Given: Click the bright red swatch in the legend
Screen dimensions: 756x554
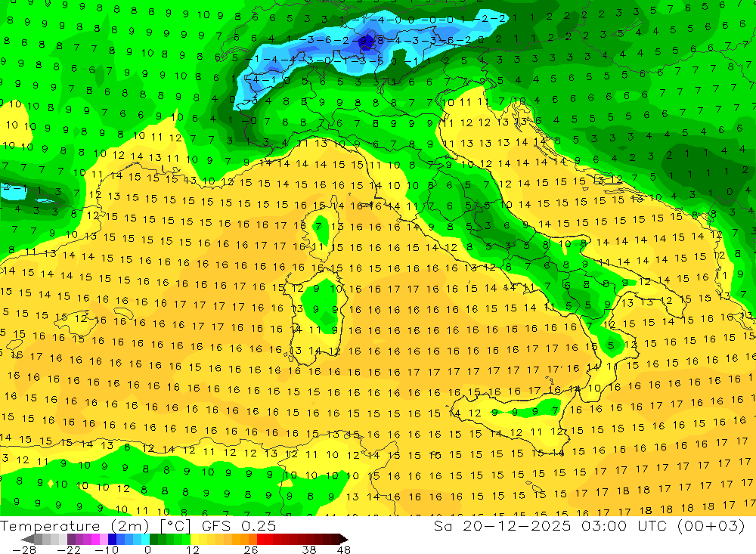Looking at the screenshot, I should [261, 539].
